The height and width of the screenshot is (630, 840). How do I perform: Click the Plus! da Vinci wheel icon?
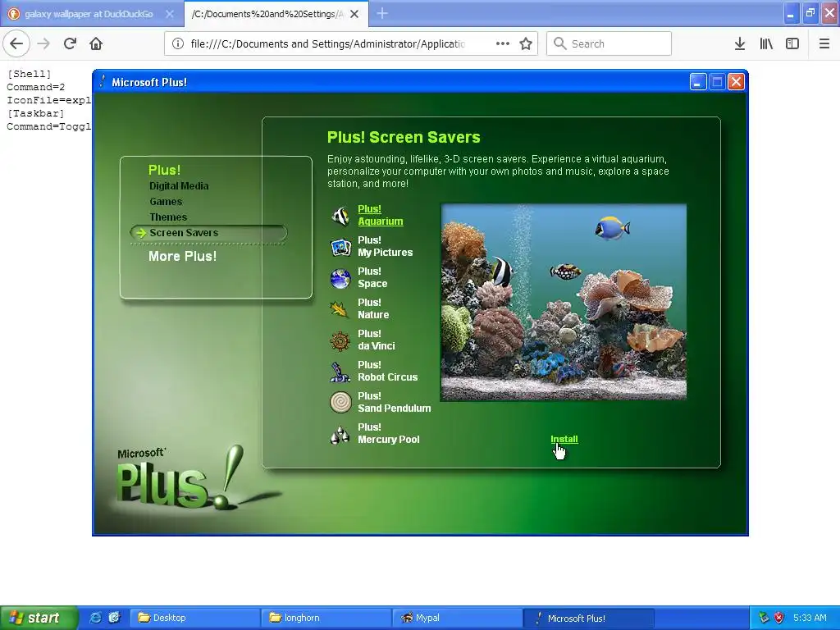[340, 340]
